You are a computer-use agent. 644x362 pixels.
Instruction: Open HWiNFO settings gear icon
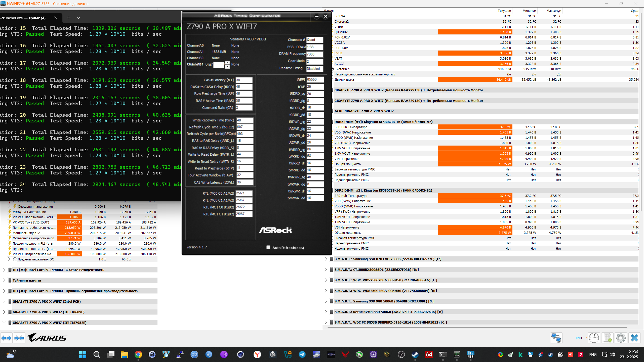click(x=621, y=338)
